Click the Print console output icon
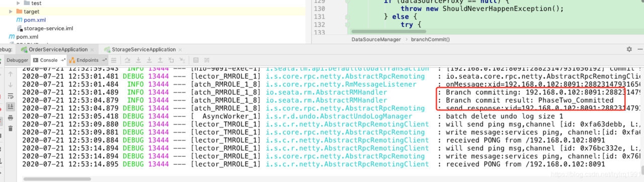This screenshot has width=644, height=182. [10, 118]
